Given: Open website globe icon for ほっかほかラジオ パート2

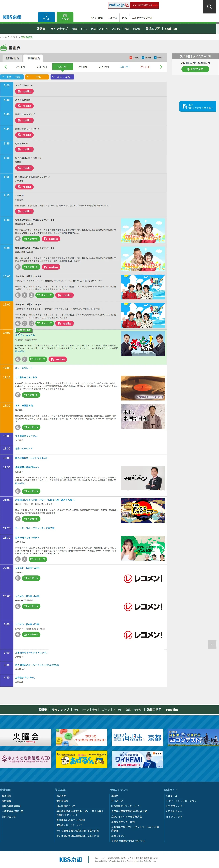Looking at the screenshot, I should 18,267.
